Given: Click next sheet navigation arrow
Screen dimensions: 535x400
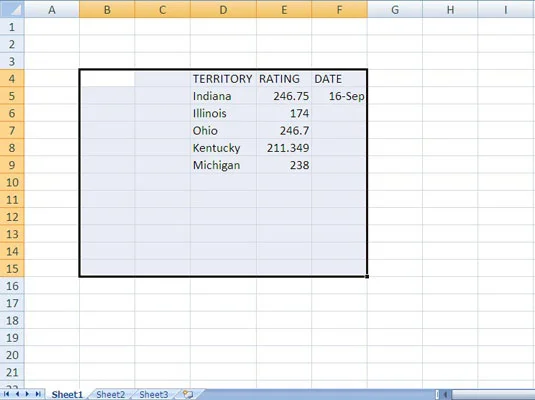Looking at the screenshot, I should [28, 394].
